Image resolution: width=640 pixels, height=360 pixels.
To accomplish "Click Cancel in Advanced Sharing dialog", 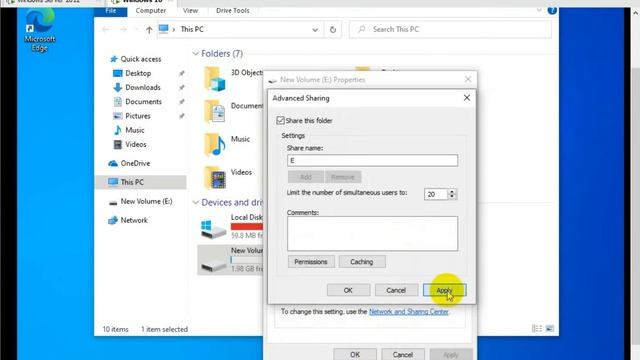I will (x=396, y=290).
